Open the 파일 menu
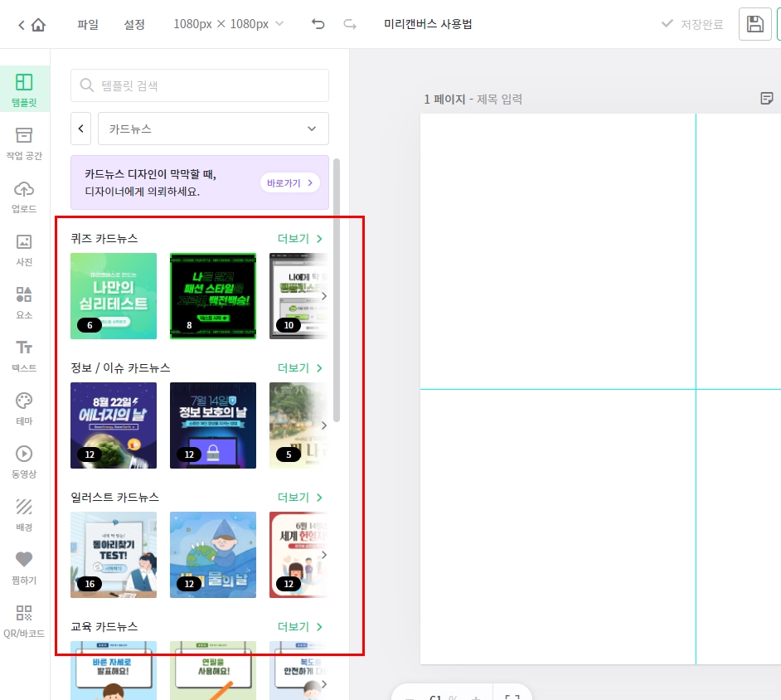The height and width of the screenshot is (700, 781). pos(86,25)
